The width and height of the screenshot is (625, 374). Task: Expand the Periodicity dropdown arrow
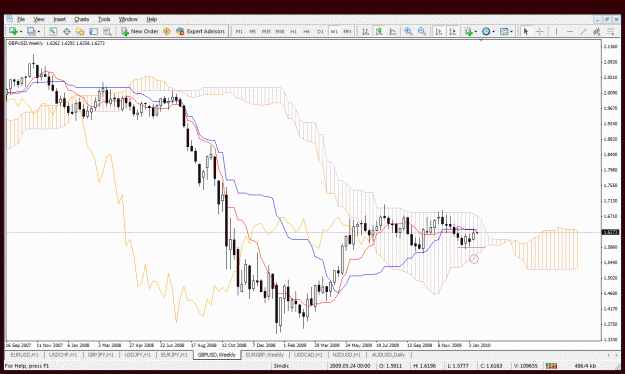click(x=493, y=31)
